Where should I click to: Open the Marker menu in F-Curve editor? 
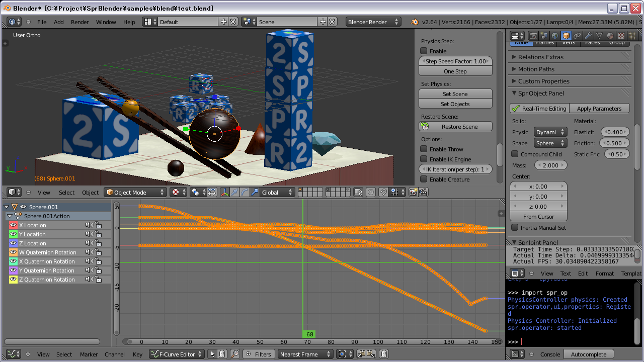(89, 354)
